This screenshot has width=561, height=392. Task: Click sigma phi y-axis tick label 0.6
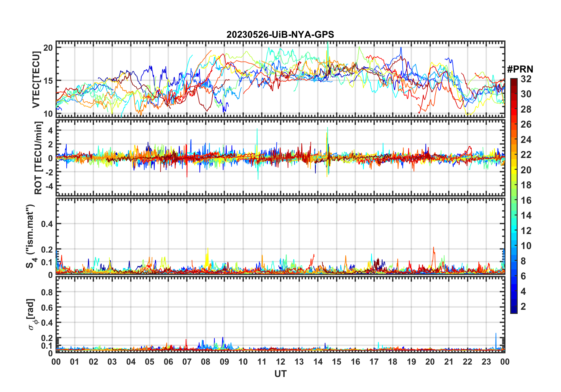click(x=47, y=307)
